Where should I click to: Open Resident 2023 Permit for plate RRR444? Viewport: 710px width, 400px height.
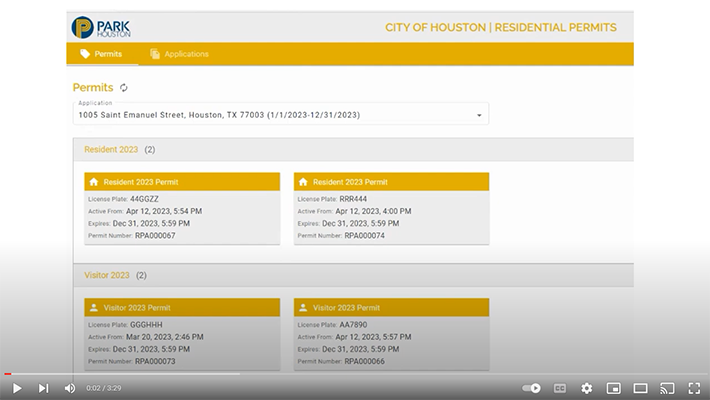391,182
